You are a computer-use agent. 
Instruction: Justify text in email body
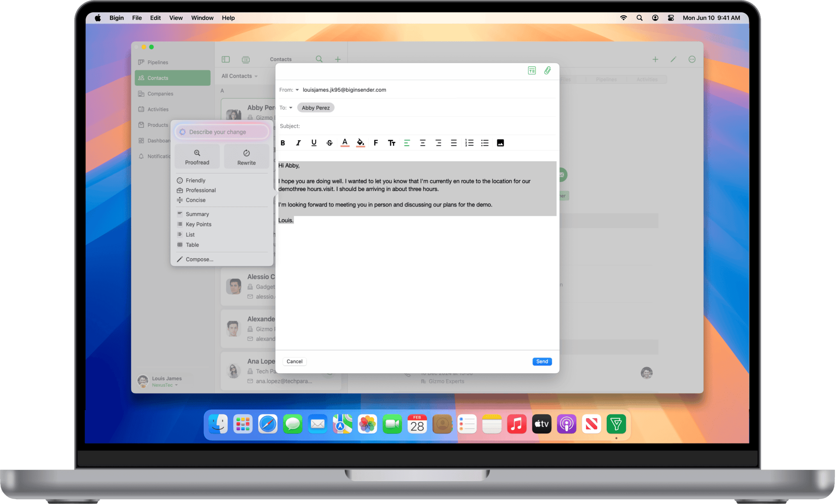pos(454,143)
